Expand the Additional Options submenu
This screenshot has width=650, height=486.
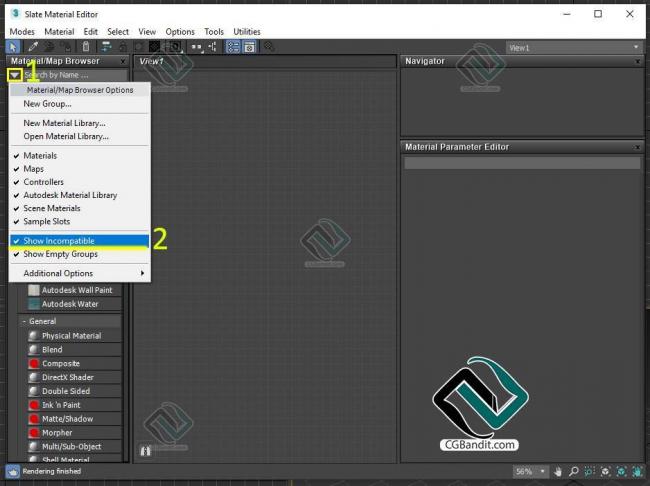click(79, 273)
